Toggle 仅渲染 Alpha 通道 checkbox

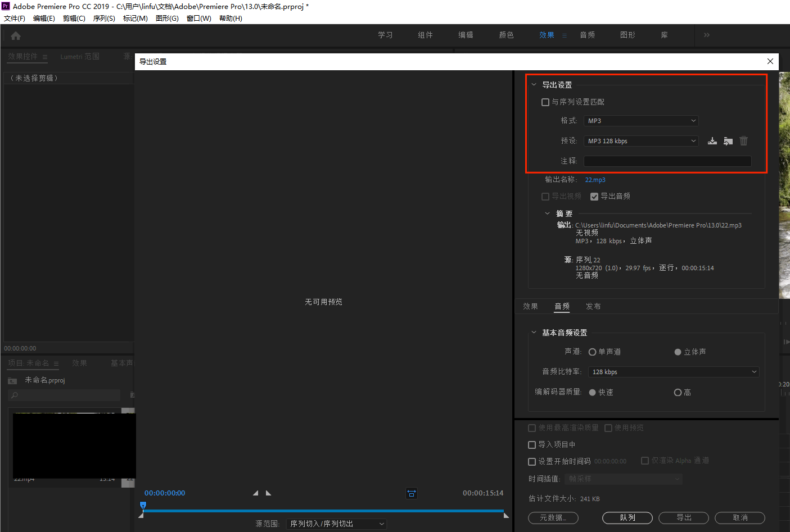coord(645,461)
